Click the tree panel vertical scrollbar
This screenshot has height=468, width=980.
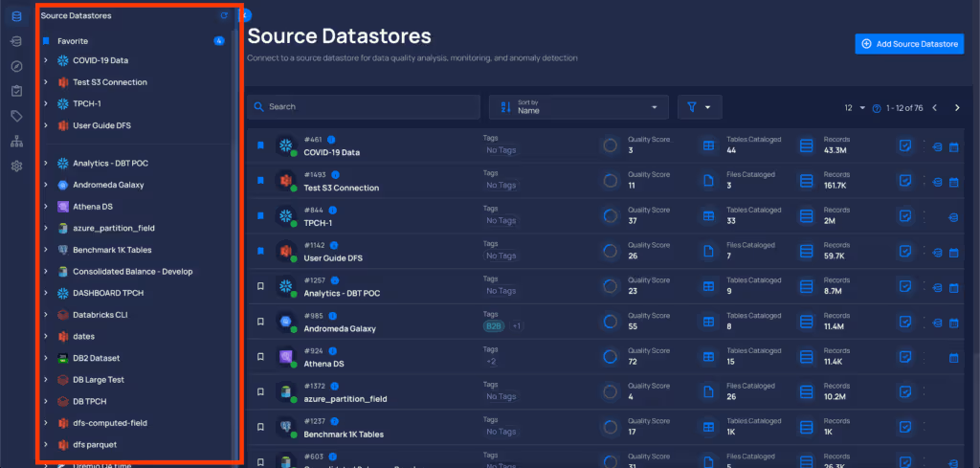tap(234, 244)
